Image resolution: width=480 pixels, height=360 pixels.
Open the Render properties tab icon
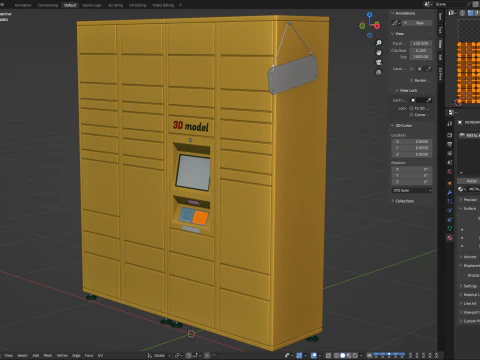click(x=450, y=135)
